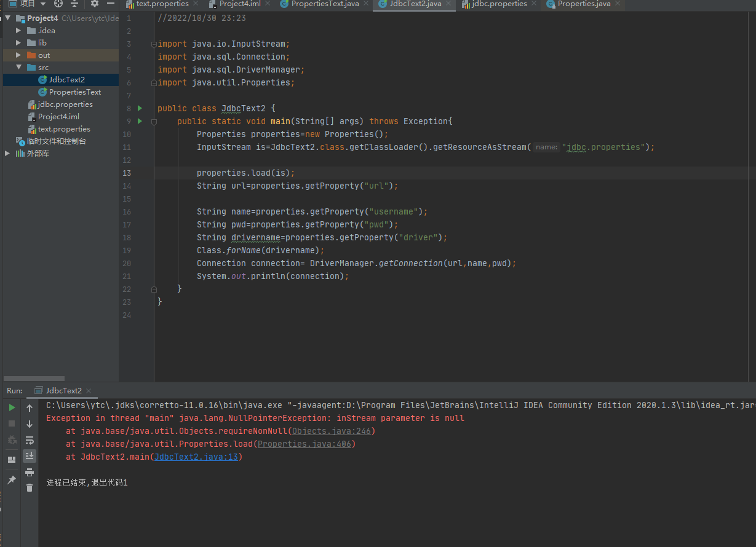Select 临时文件和控制台 in the project tree
756x547 pixels.
[61, 141]
